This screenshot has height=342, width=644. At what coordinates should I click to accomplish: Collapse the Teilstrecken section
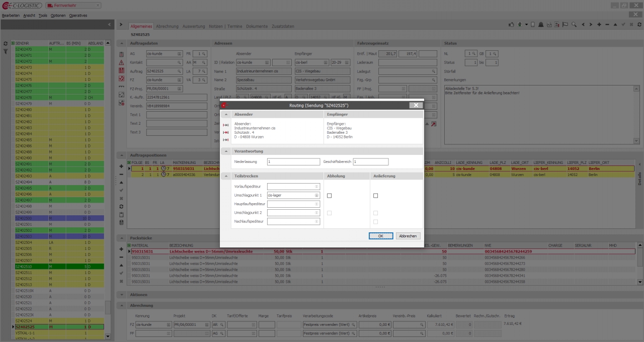[x=226, y=176]
